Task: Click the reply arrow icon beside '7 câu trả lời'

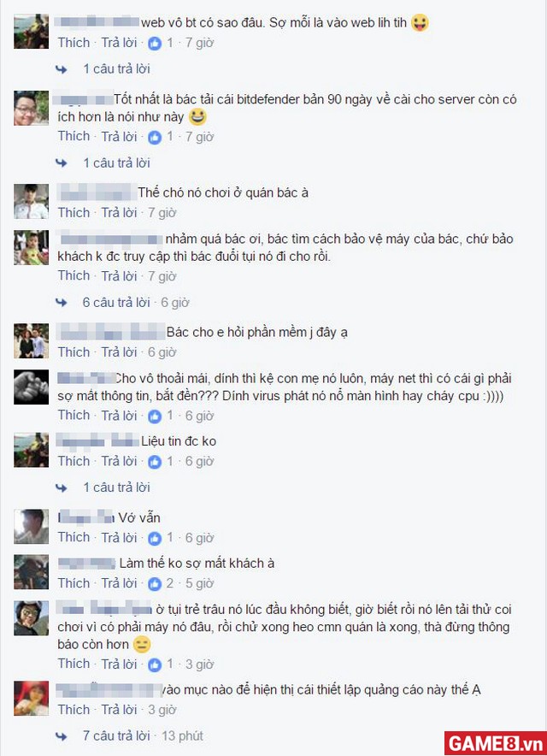Action: (x=62, y=736)
